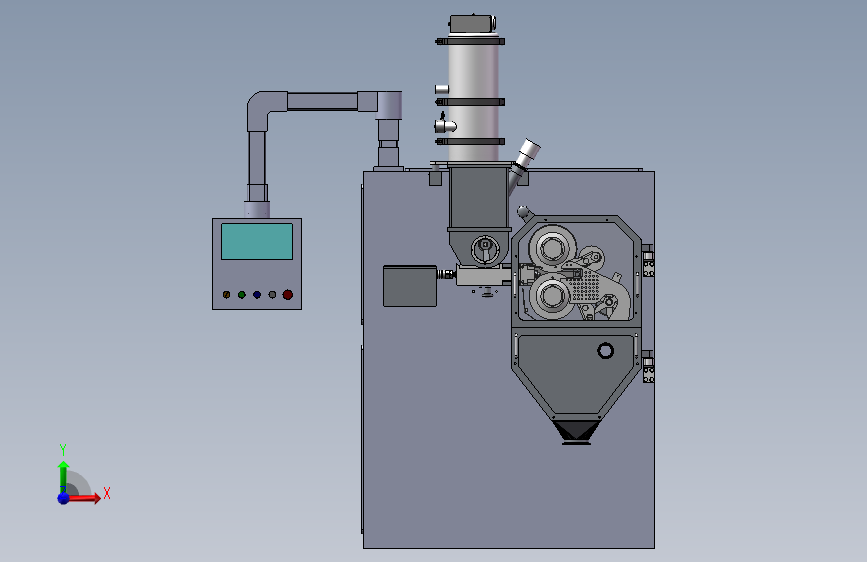Viewport: 867px width, 562px height.
Task: Click the X label of the axis triad
Action: click(107, 493)
